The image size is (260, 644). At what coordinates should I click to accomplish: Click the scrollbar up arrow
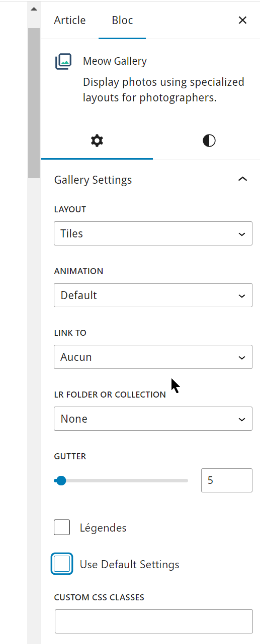[x=34, y=9]
